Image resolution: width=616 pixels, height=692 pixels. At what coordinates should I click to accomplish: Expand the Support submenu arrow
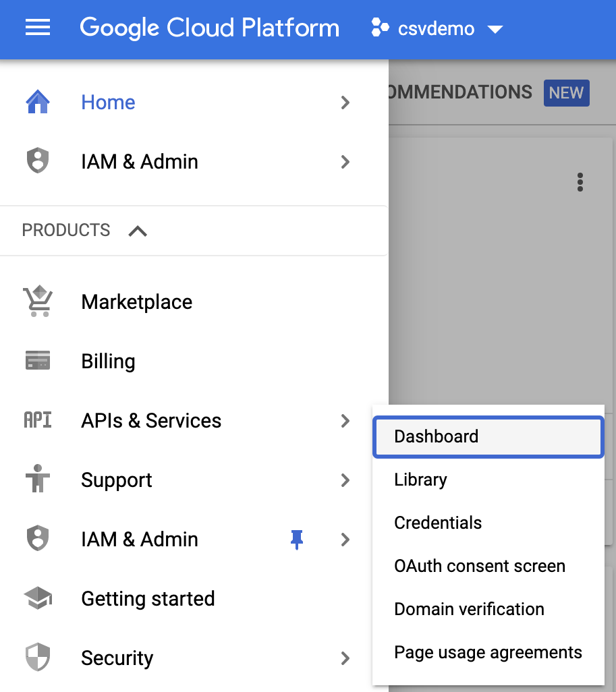pyautogui.click(x=345, y=480)
